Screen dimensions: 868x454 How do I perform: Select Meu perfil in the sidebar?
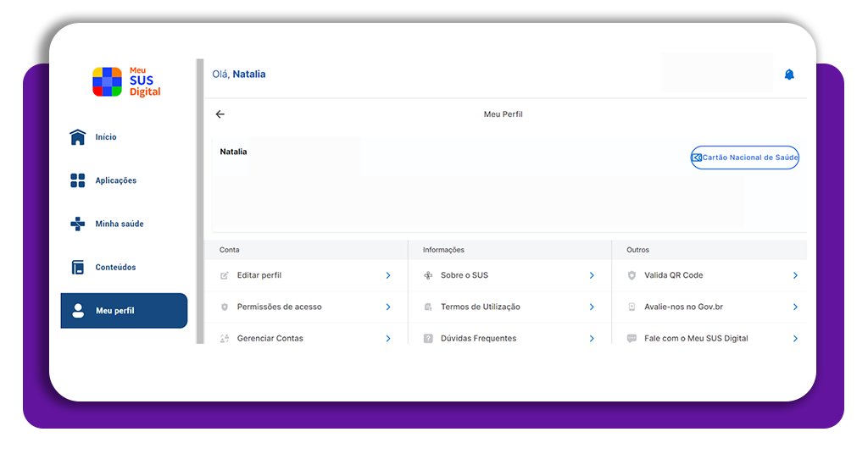click(124, 310)
